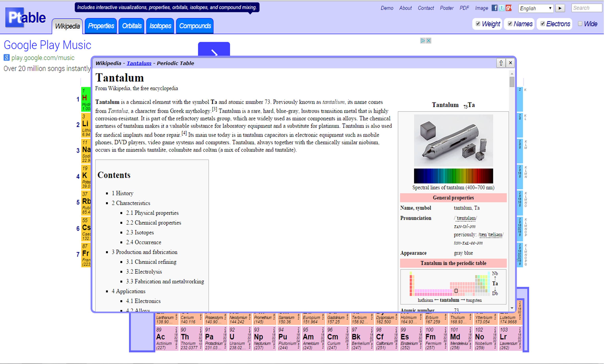
Task: Click the play.google.com/music ad URL
Action: click(43, 58)
